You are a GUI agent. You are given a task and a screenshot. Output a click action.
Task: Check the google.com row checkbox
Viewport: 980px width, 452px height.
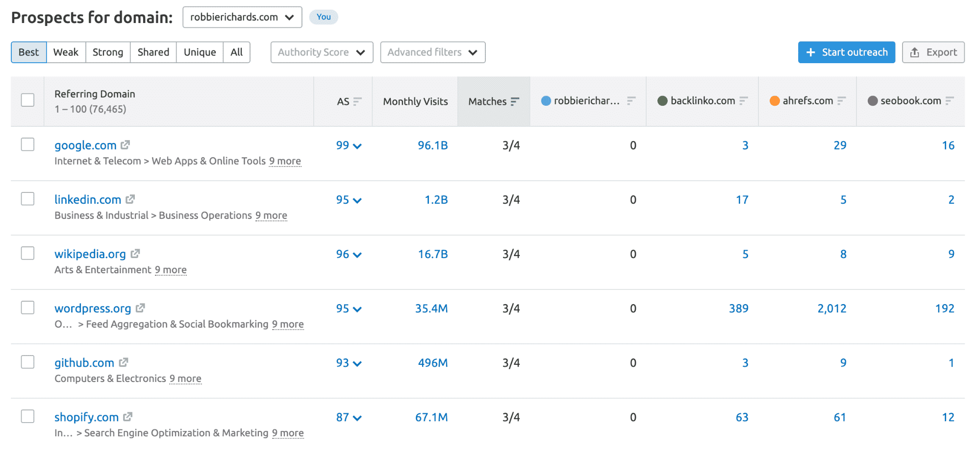click(x=28, y=144)
